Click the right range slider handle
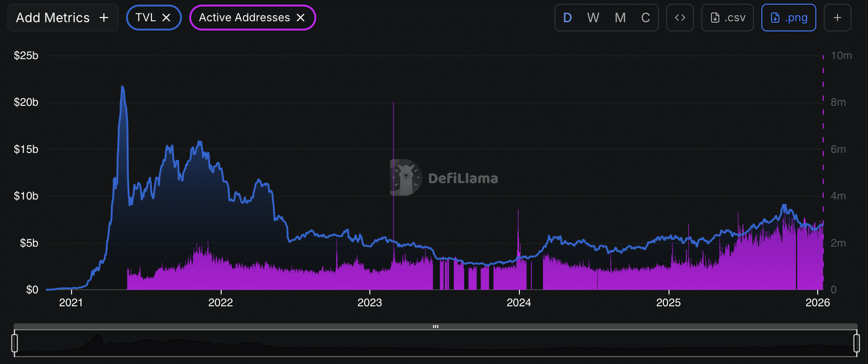868x364 pixels. point(856,343)
